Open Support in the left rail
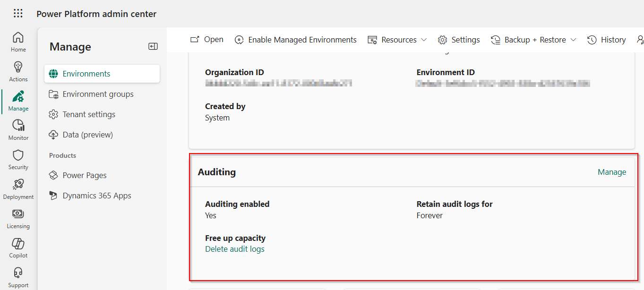644x290 pixels. pyautogui.click(x=18, y=278)
